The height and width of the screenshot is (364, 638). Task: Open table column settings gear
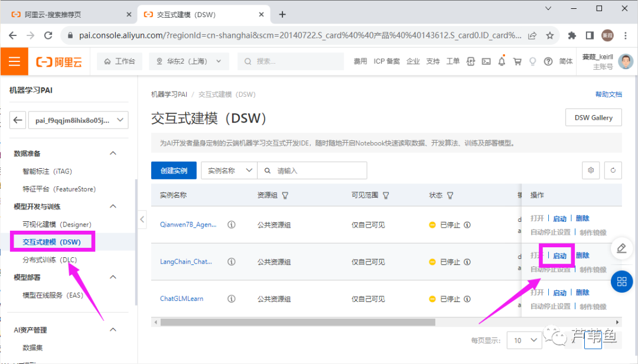(591, 170)
